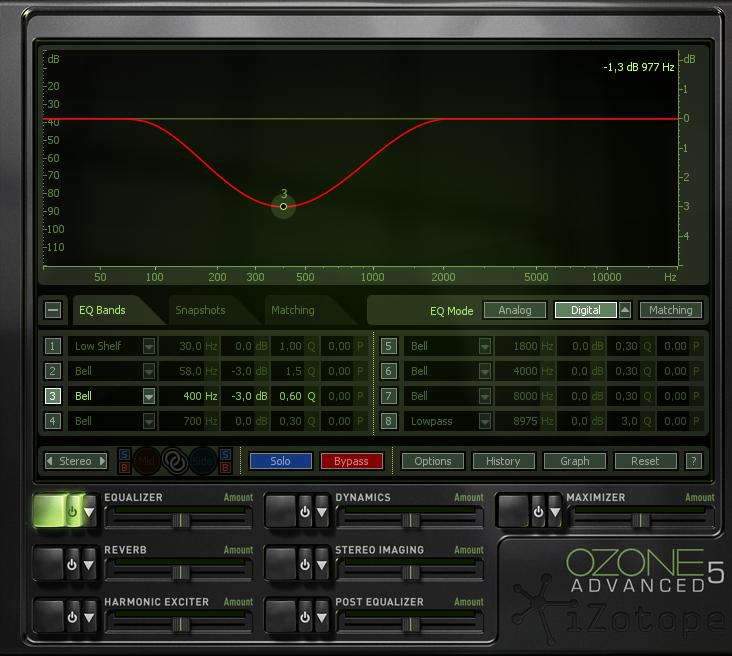Toggle the Post Equalizer module power button
The image size is (732, 656).
tap(305, 617)
